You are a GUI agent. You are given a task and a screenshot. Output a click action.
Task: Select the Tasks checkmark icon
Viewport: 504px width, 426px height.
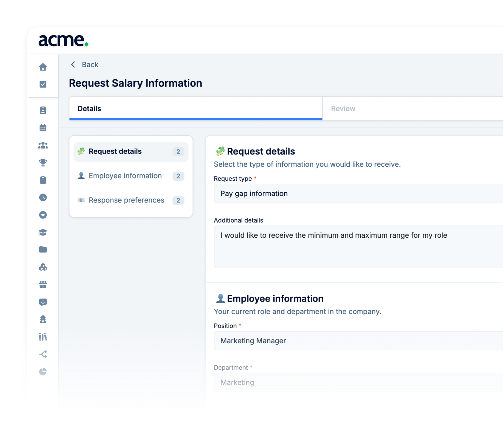tap(43, 84)
